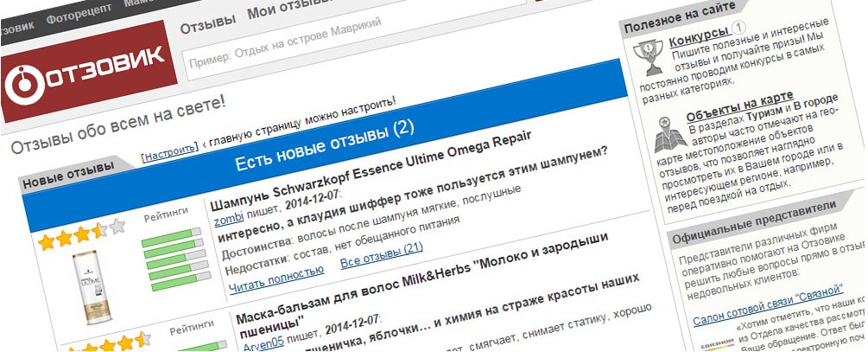Click the Настроить link
This screenshot has height=352, width=868.
168,152
